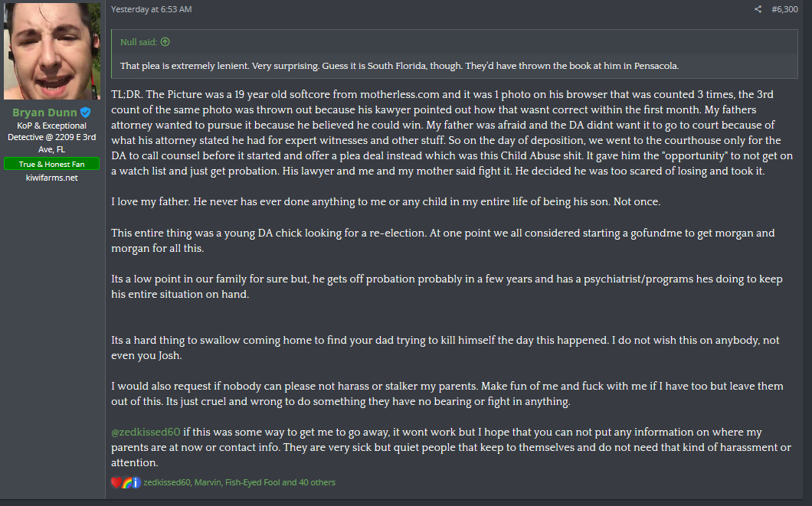Jump to quoted post via arrow icon
The height and width of the screenshot is (506, 812).
click(165, 42)
